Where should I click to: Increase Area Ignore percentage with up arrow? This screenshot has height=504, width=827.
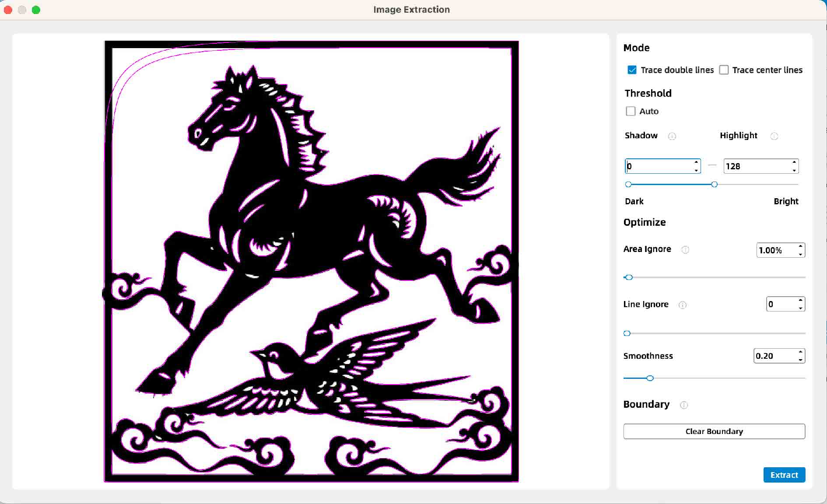800,246
